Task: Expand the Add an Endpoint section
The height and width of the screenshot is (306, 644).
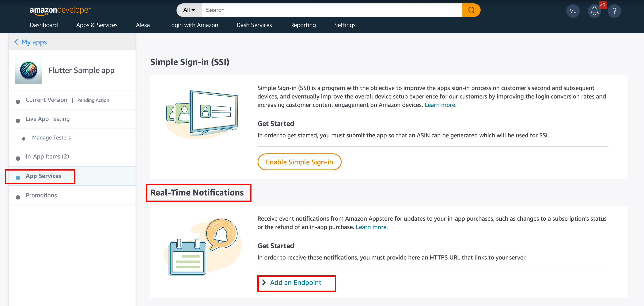Action: click(295, 283)
